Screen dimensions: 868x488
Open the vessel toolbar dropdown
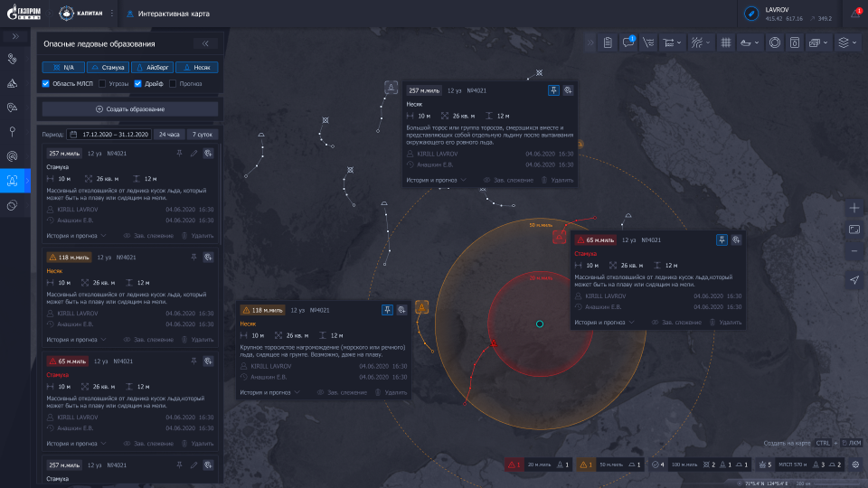tap(750, 42)
